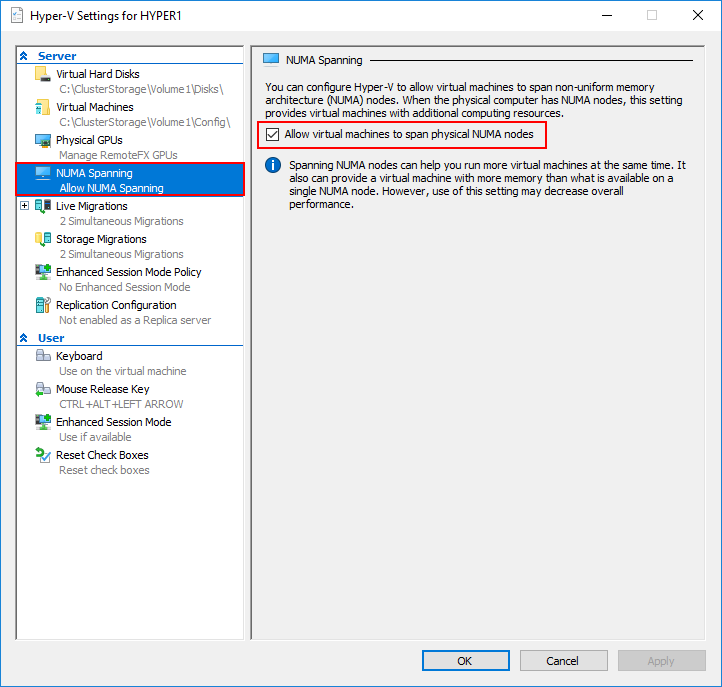The image size is (722, 687).
Task: Click 'Use on the virtual machine' text
Action: (122, 371)
